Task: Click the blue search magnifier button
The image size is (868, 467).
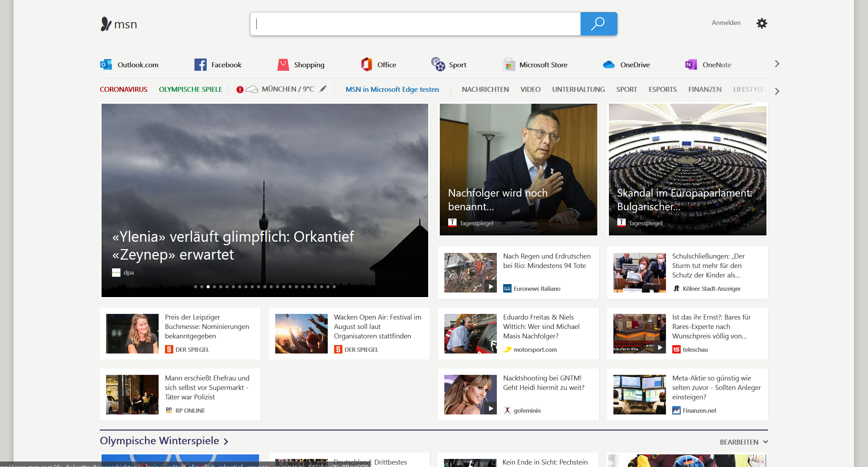Action: pyautogui.click(x=598, y=24)
